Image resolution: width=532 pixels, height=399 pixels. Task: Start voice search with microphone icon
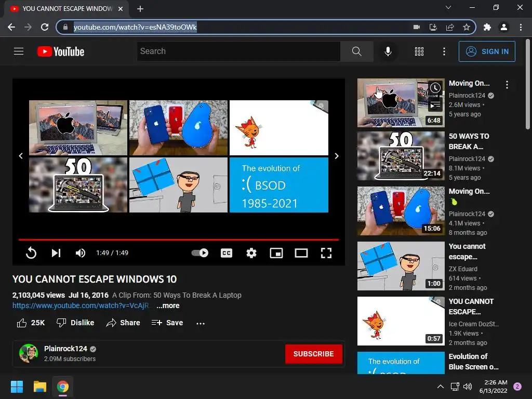click(x=388, y=51)
